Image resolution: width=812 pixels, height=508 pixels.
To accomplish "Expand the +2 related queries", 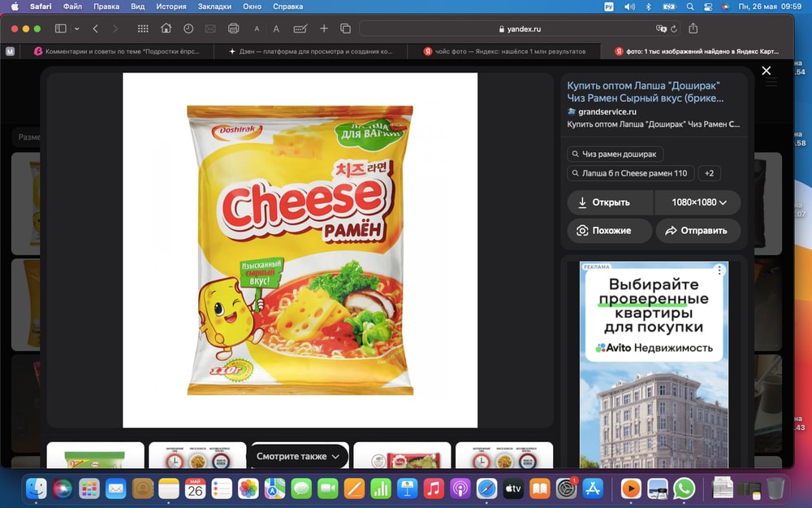I will (x=710, y=173).
